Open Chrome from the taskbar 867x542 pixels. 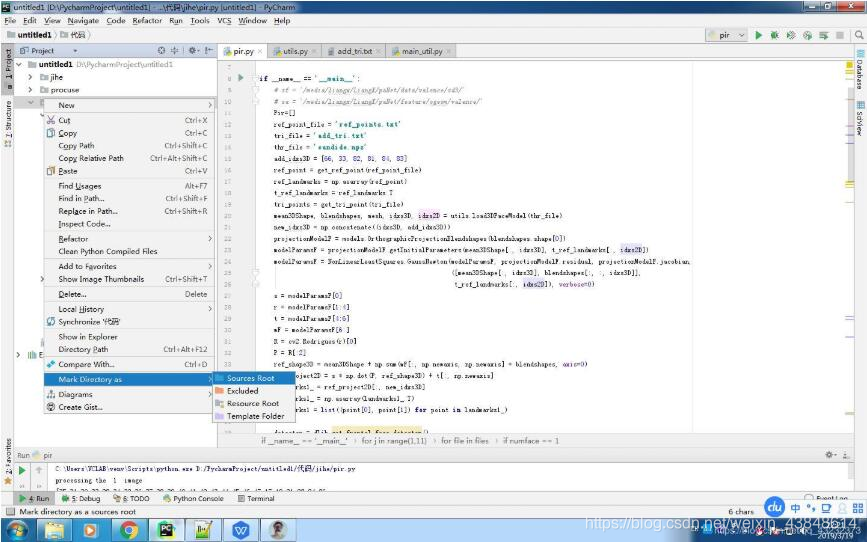[x=129, y=530]
